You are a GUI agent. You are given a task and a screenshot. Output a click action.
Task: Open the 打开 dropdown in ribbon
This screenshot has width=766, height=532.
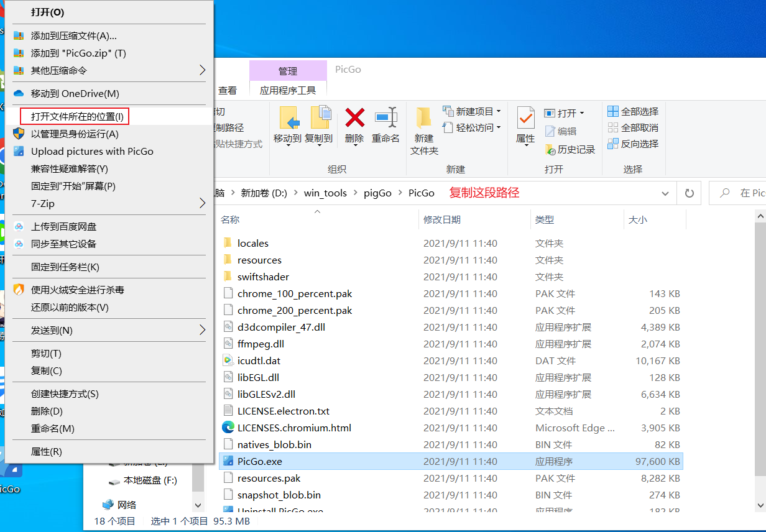(582, 113)
